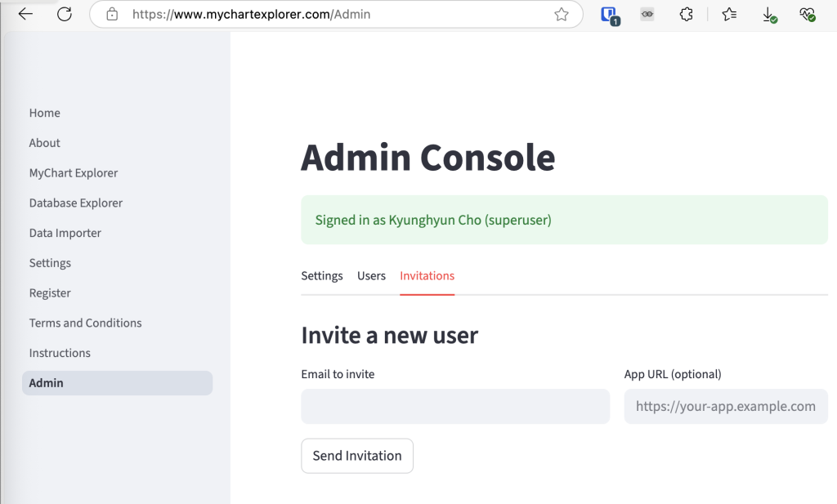
Task: Go to Database Explorer in sidebar
Action: click(75, 203)
